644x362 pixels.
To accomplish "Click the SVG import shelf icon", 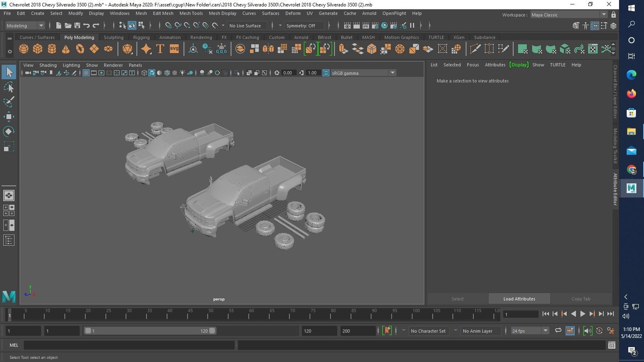I will click(174, 49).
